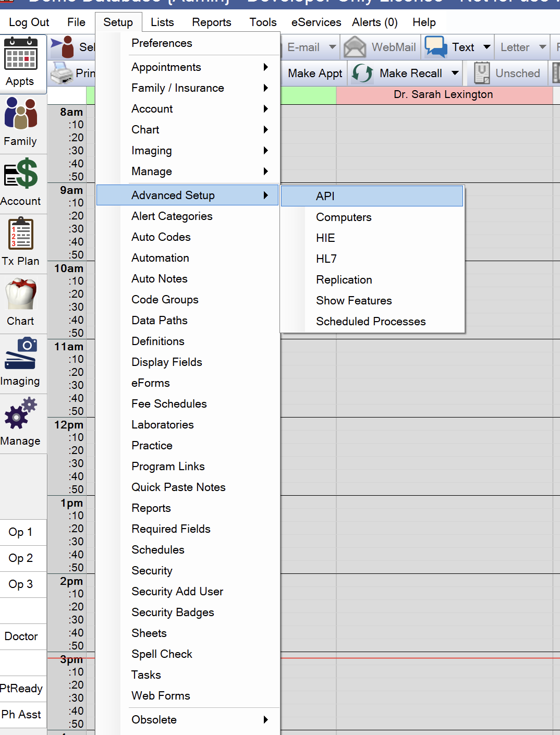
Task: Open the Manage gears icon
Action: [x=21, y=413]
